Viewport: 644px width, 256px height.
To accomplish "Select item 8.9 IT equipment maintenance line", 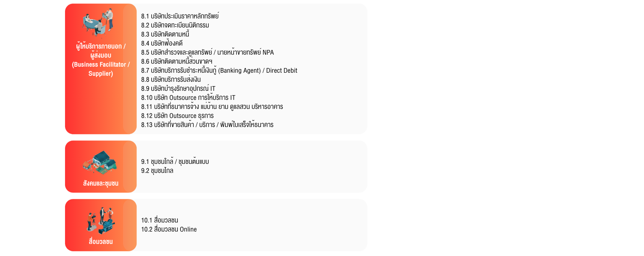I will point(178,88).
